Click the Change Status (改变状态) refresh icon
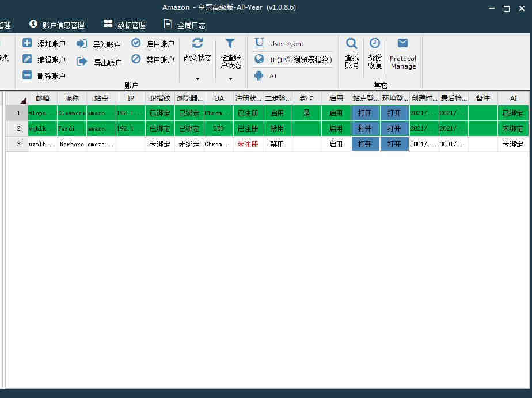The height and width of the screenshot is (398, 532). 197,43
